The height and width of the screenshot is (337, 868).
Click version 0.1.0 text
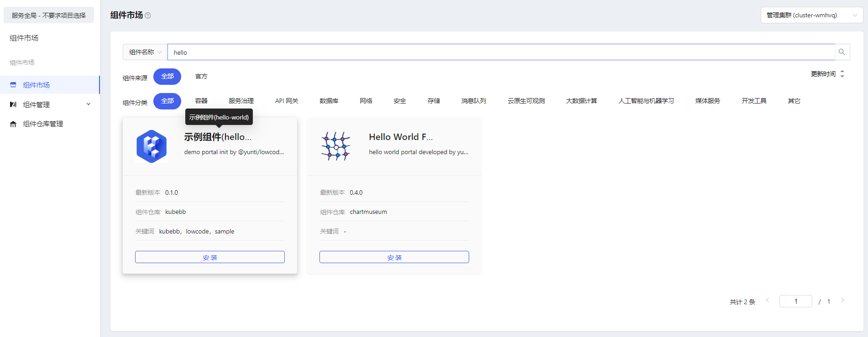tap(172, 192)
